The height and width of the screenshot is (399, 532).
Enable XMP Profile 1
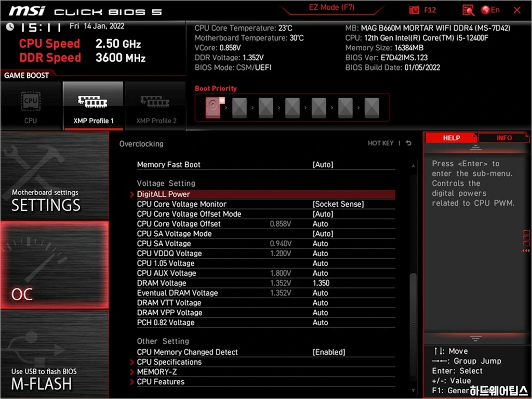point(94,106)
